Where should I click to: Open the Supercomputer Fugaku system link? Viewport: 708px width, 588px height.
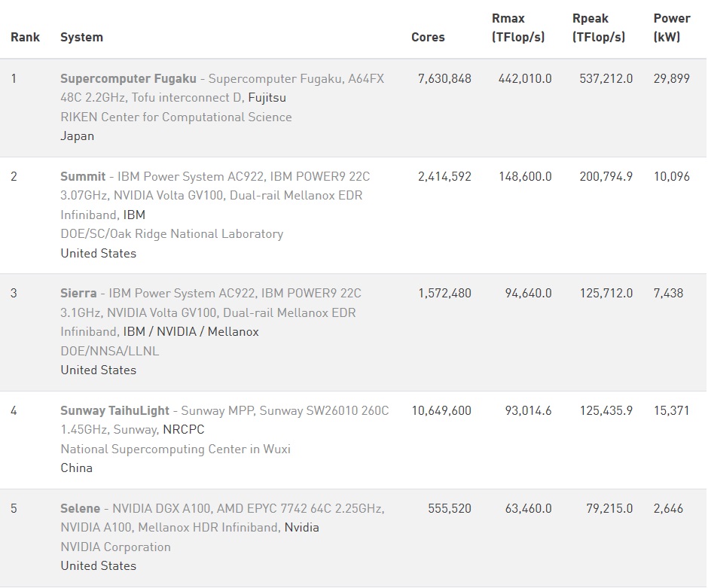[128, 78]
